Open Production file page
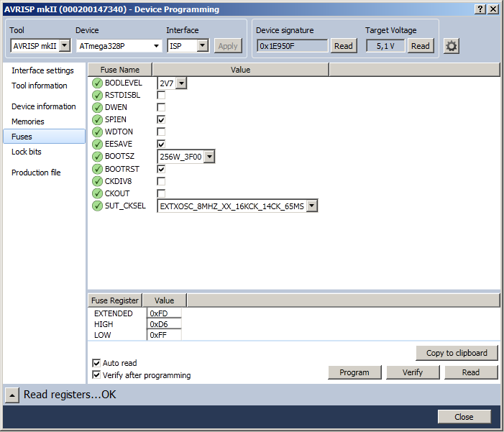This screenshot has width=504, height=432. (36, 173)
